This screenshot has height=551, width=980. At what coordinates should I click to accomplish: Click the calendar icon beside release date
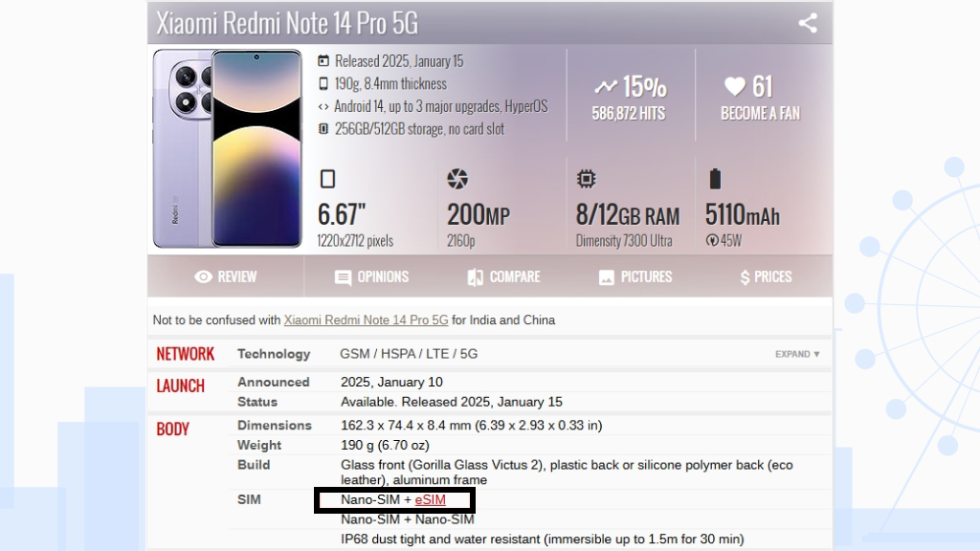coord(323,60)
